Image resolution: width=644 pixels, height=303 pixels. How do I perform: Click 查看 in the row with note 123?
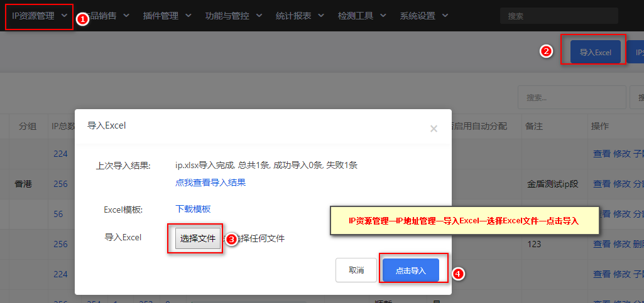[x=602, y=245]
